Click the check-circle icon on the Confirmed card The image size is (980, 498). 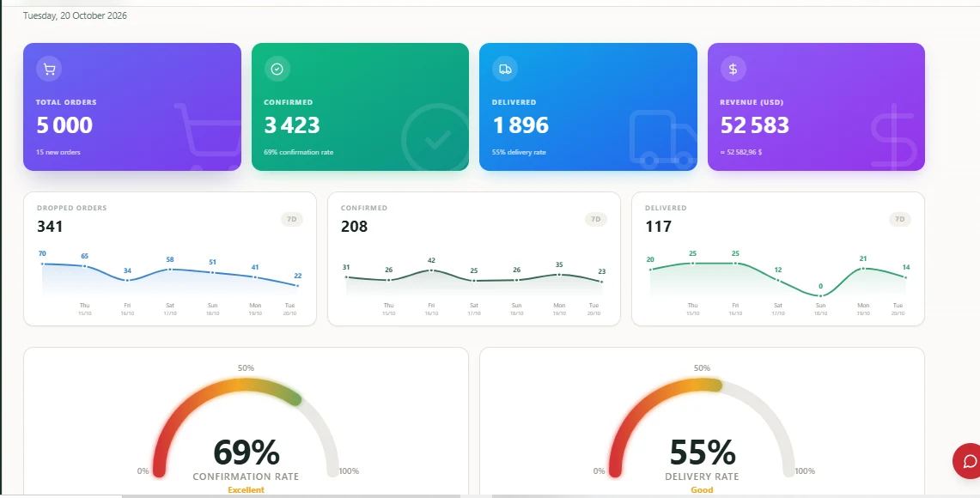pyautogui.click(x=277, y=69)
